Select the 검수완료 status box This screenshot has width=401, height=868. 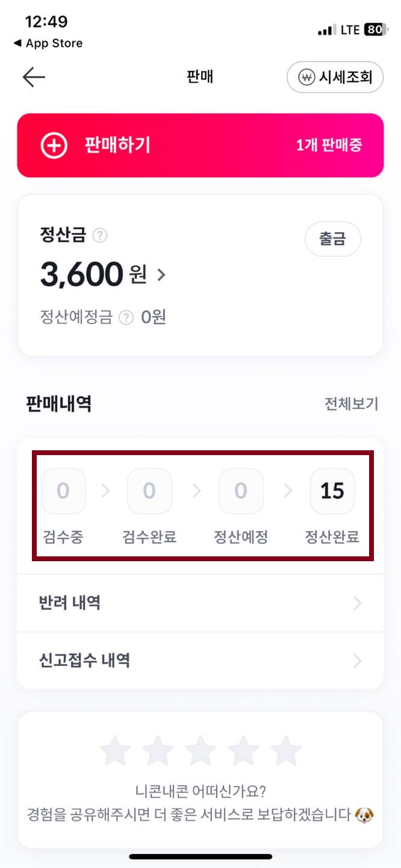click(x=149, y=491)
